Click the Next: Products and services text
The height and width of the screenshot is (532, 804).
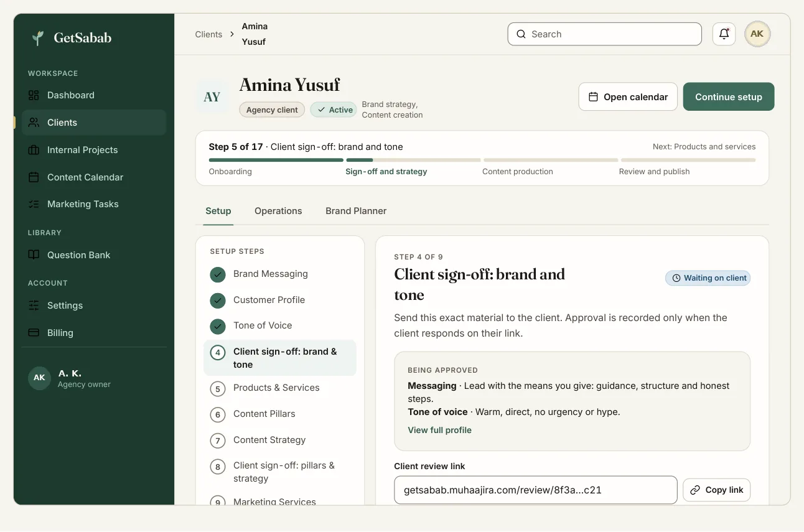[704, 147]
